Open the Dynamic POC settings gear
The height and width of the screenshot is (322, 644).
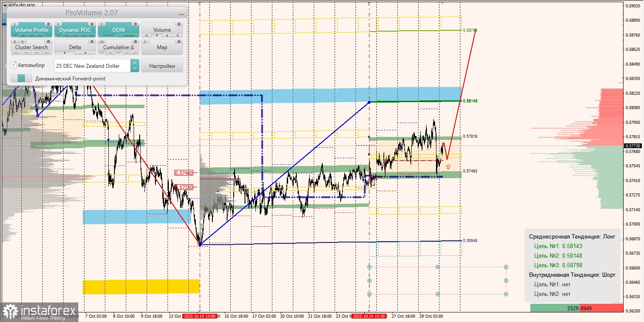pyautogui.click(x=92, y=24)
